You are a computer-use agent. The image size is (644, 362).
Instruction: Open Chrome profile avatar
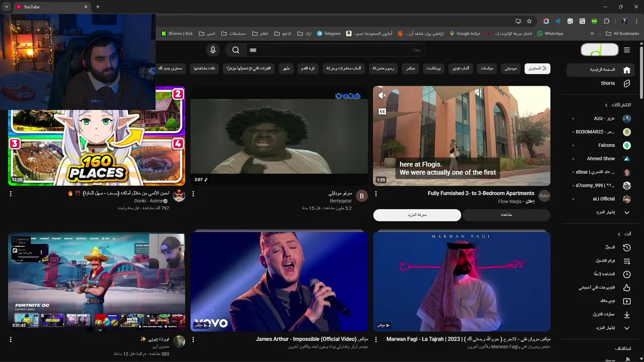pos(624,21)
